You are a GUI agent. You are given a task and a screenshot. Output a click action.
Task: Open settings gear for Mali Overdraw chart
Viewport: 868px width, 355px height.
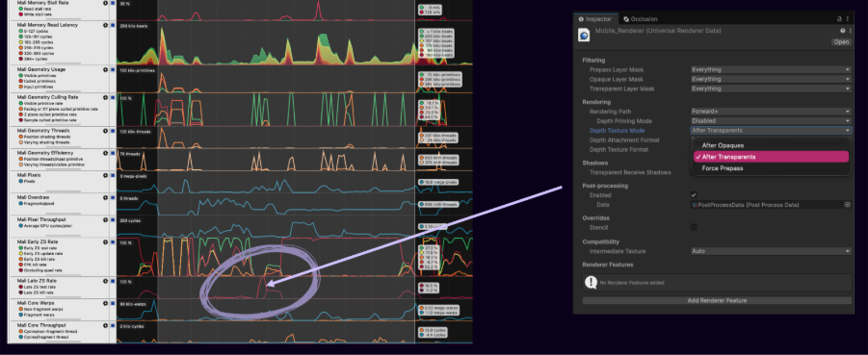[x=106, y=197]
